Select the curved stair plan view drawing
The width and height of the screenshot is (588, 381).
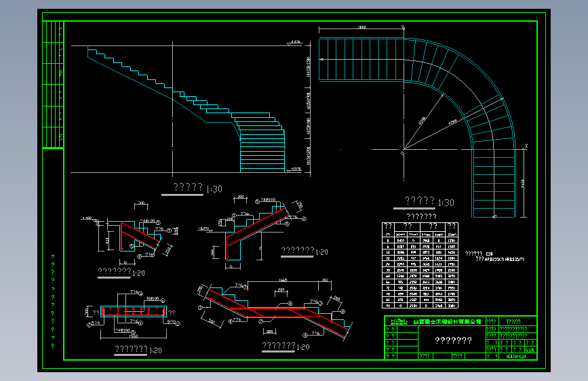[x=422, y=122]
